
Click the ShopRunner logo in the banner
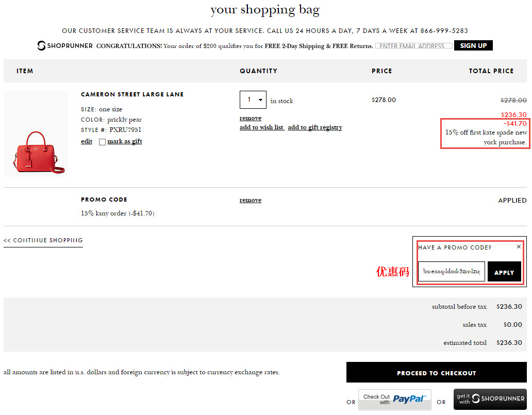coord(65,45)
